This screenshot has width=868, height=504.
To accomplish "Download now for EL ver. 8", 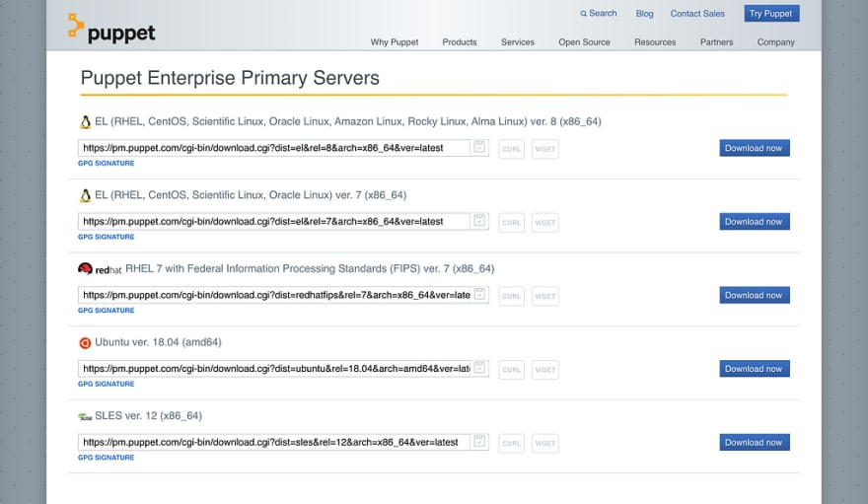I will (x=754, y=148).
